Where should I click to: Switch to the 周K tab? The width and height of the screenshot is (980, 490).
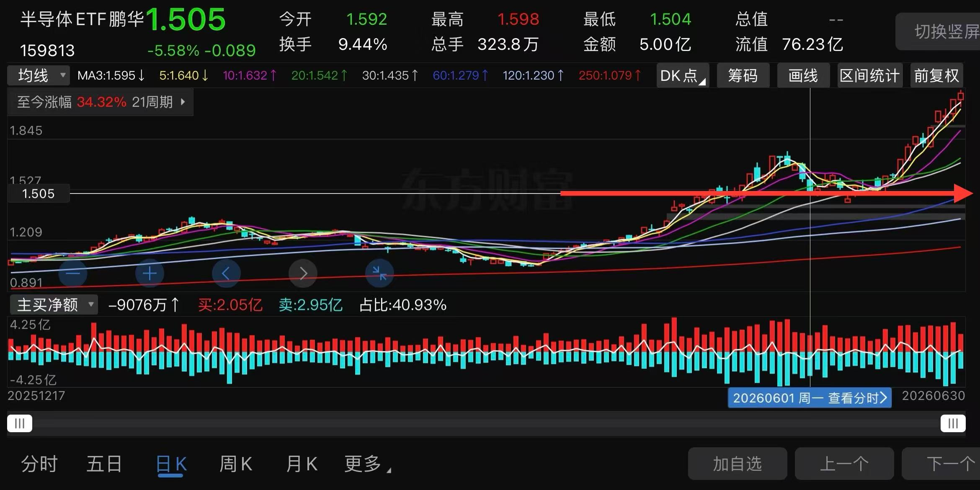(x=236, y=464)
